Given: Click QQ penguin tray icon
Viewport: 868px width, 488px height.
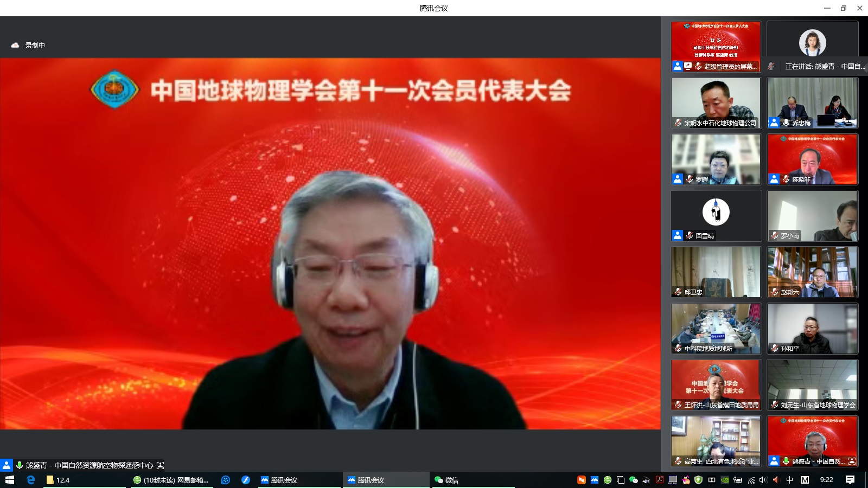Looking at the screenshot, I should point(686,480).
